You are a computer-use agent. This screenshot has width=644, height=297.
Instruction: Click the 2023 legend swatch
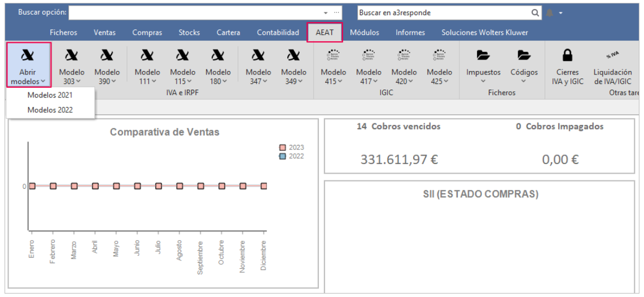pos(282,148)
